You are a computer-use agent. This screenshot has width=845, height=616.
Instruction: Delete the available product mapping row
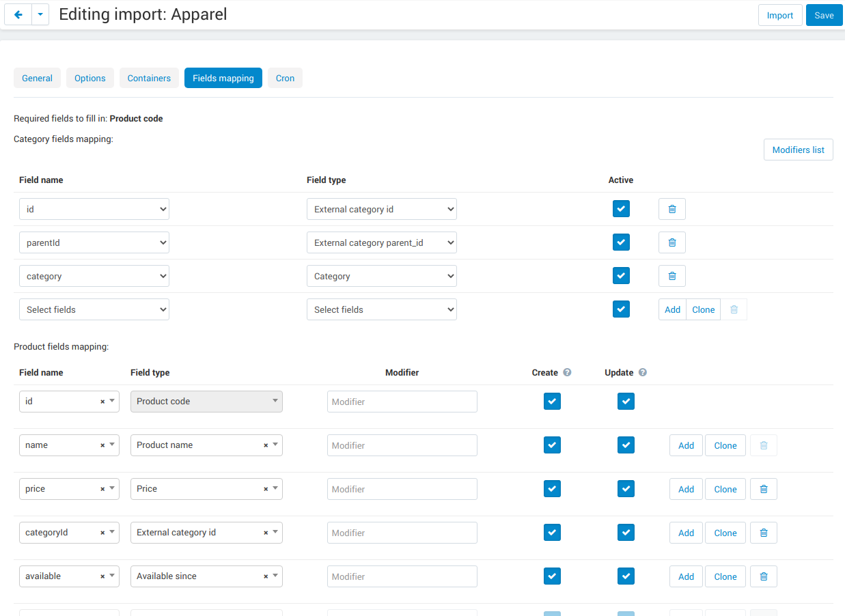(x=764, y=576)
